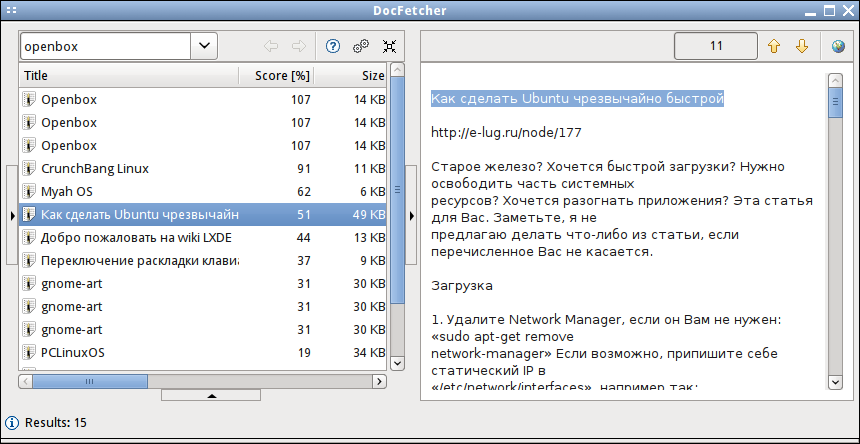Viewport: 860px width, 444px height.
Task: Click size 49 KB cell
Action: point(369,214)
